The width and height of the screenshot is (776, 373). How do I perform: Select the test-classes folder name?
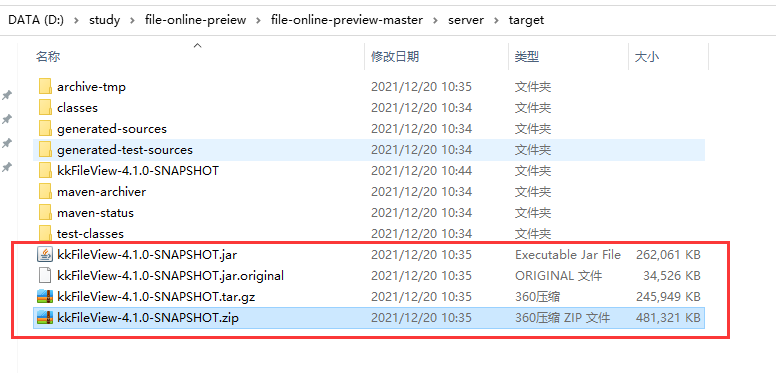tap(91, 233)
